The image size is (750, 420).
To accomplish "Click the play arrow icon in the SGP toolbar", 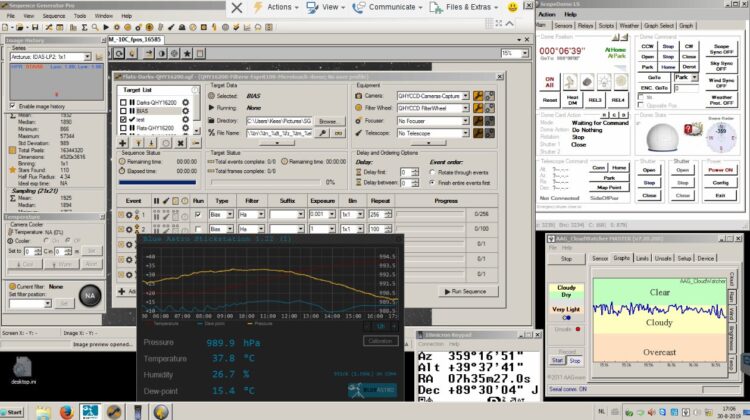I will click(106, 27).
